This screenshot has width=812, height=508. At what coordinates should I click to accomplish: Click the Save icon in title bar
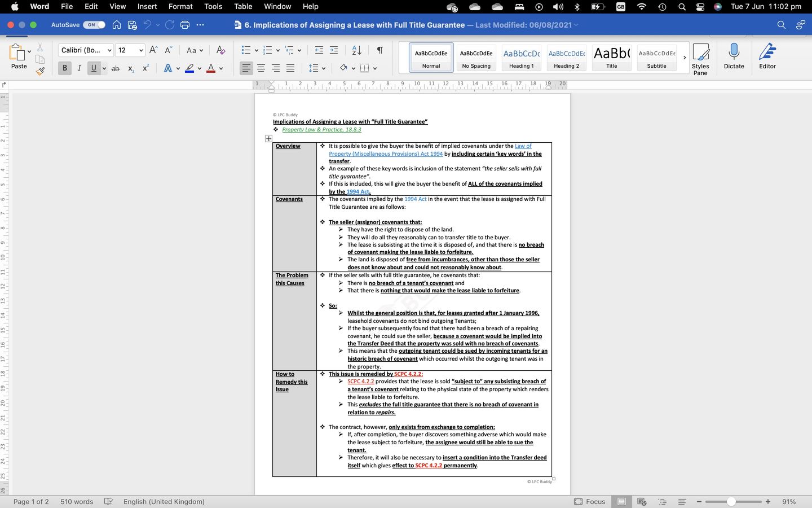pyautogui.click(x=133, y=25)
